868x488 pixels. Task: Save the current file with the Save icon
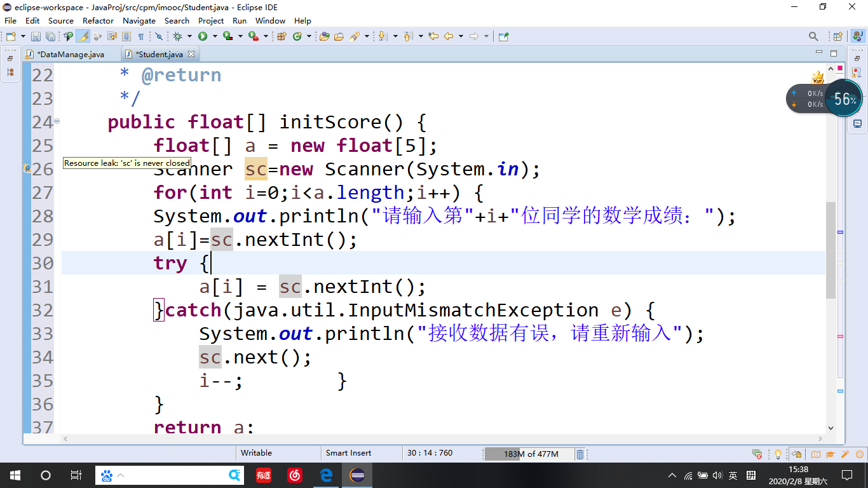(x=36, y=36)
